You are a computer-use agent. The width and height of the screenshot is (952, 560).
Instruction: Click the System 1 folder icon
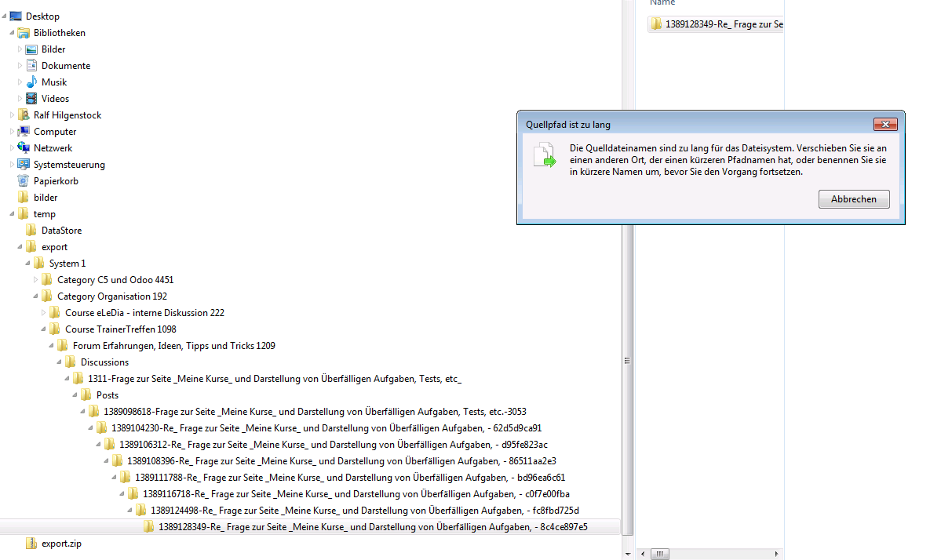39,264
